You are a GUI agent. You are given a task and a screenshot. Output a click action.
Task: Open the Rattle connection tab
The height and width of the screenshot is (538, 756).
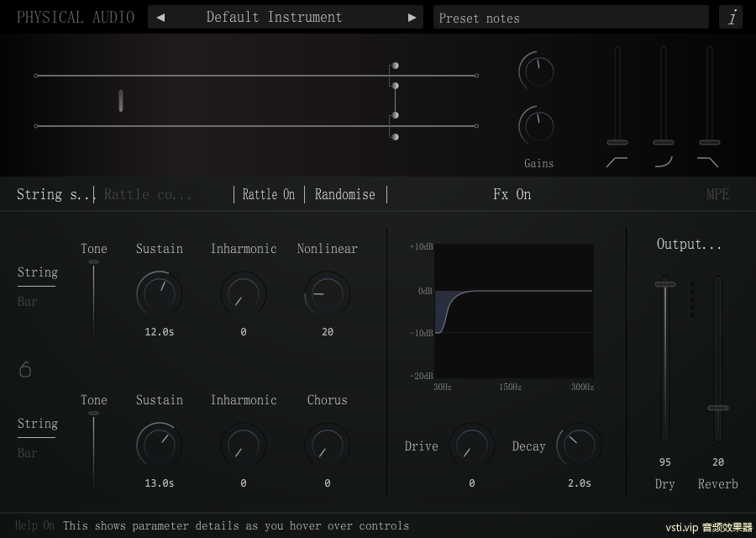[148, 194]
